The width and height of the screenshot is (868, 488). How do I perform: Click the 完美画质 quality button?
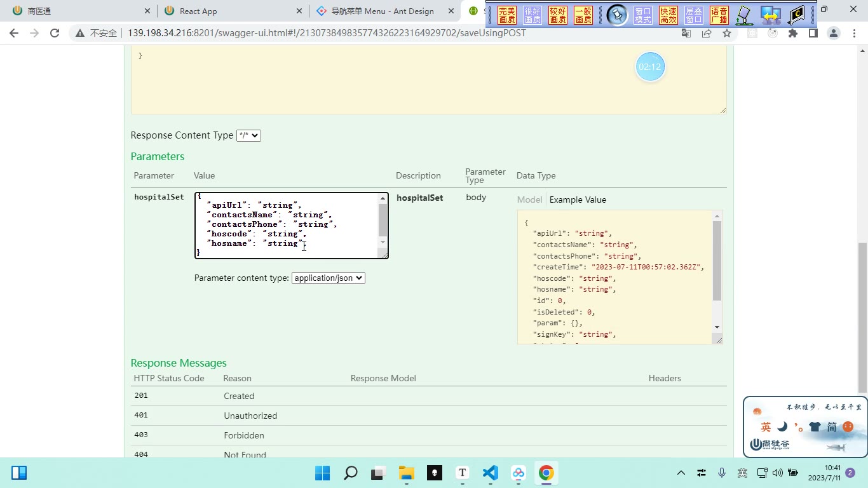tap(507, 15)
